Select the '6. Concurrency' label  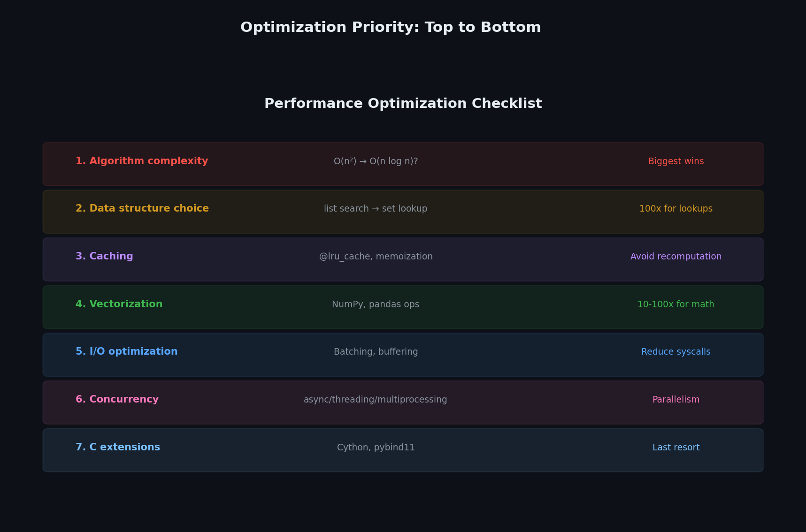click(117, 400)
